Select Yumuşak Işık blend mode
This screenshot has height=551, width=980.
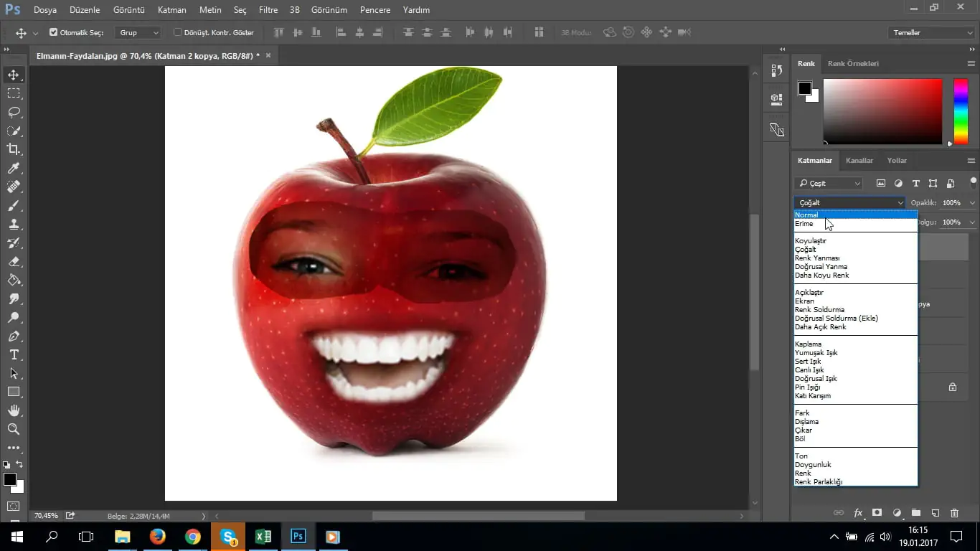point(816,353)
